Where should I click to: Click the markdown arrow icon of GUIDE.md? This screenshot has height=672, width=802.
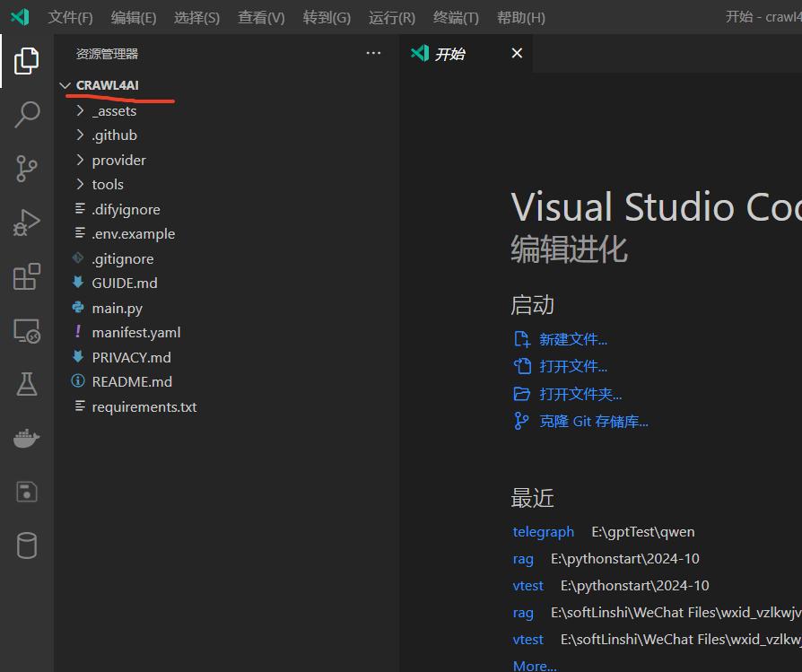[78, 282]
